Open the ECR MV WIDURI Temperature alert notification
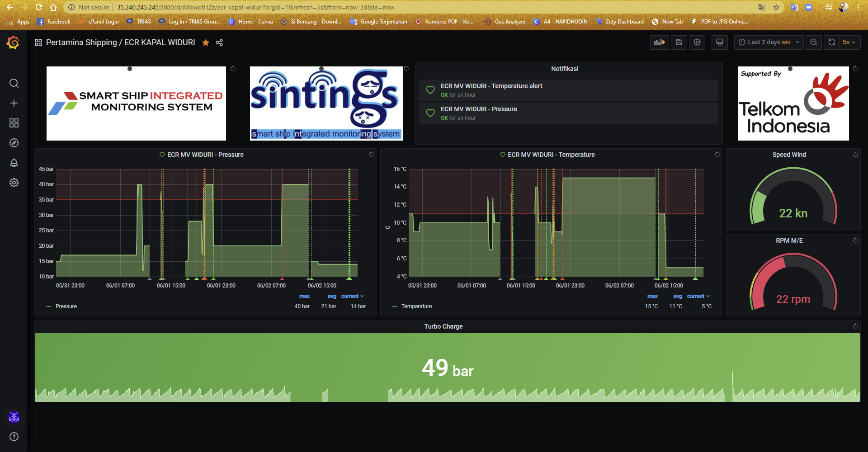Viewport: 868px width, 452px height. (491, 85)
